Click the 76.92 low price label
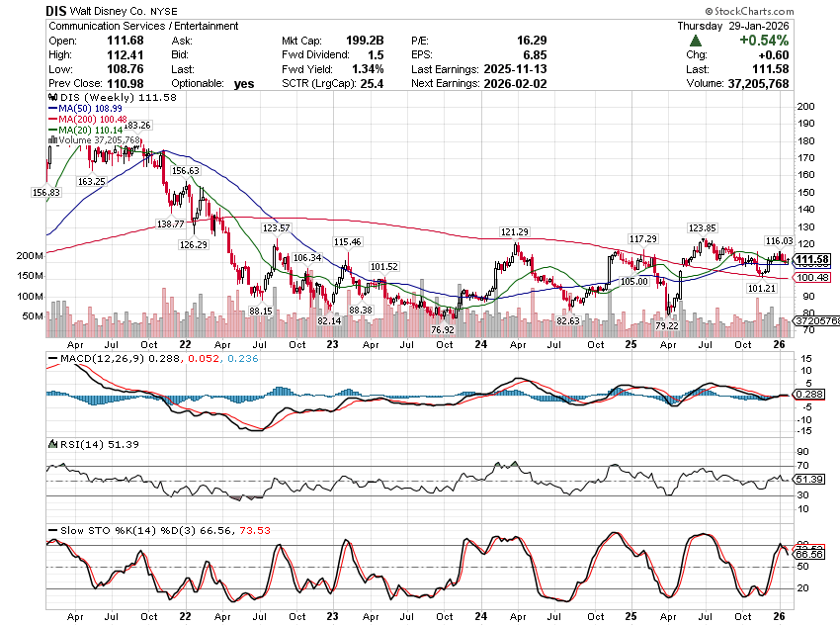 coord(442,329)
